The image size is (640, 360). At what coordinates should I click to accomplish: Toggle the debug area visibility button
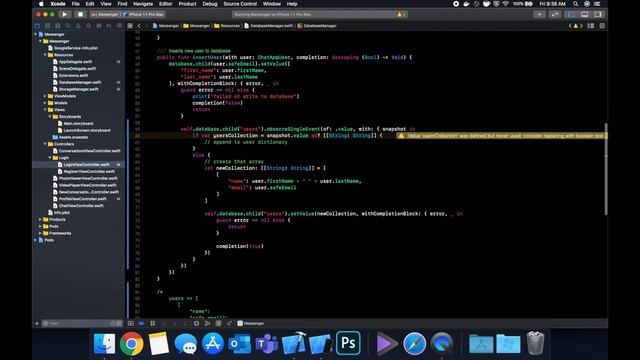584,14
